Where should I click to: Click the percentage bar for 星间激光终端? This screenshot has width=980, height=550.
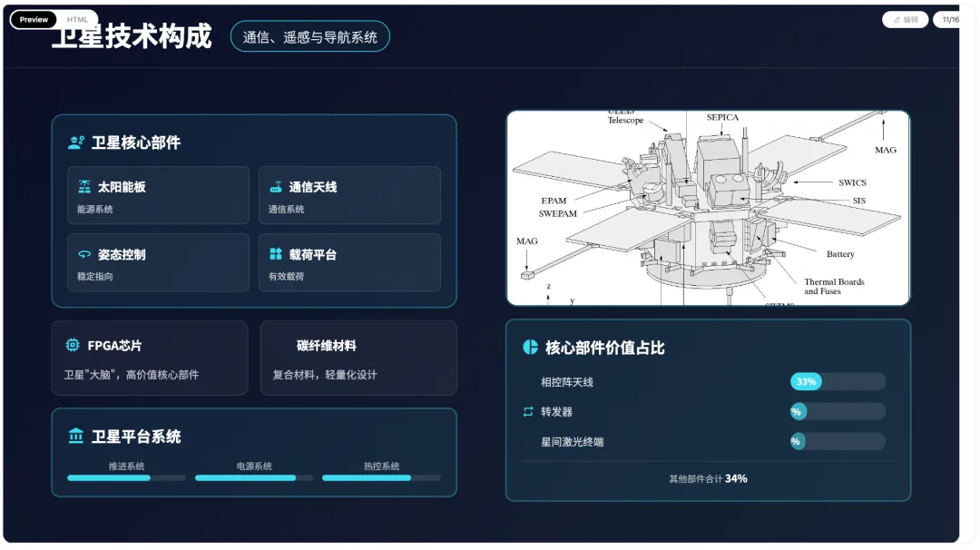(x=838, y=442)
